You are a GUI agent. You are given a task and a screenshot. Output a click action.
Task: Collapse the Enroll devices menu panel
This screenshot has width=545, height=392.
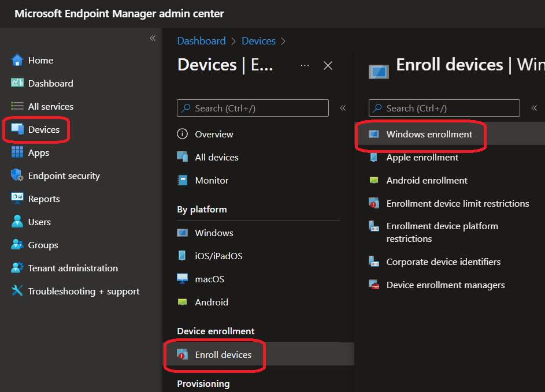pyautogui.click(x=534, y=108)
